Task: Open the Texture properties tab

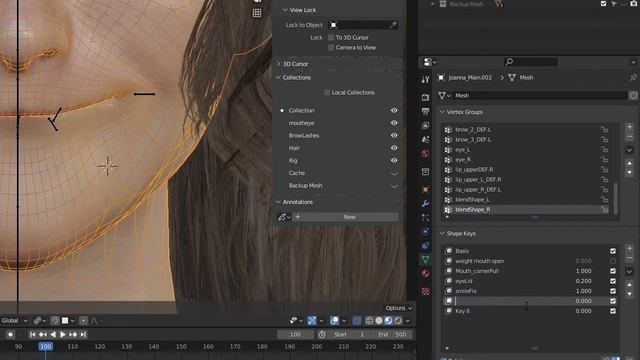Action: pos(425,291)
